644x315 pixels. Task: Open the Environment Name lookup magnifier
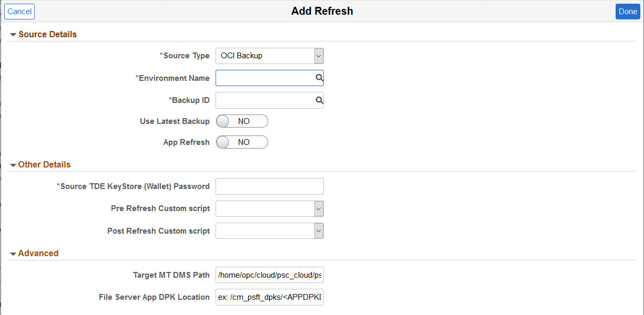click(319, 78)
